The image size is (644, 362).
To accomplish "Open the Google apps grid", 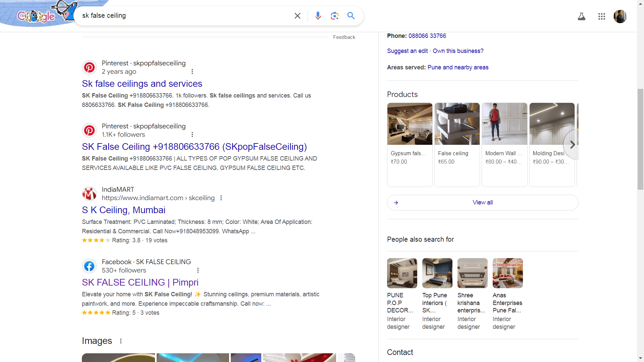I will 602,16.
